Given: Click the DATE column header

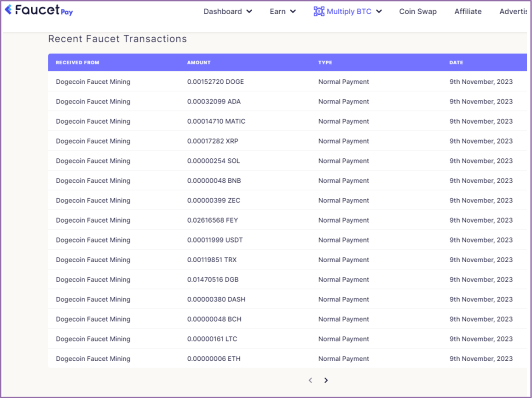Looking at the screenshot, I should pyautogui.click(x=457, y=63).
